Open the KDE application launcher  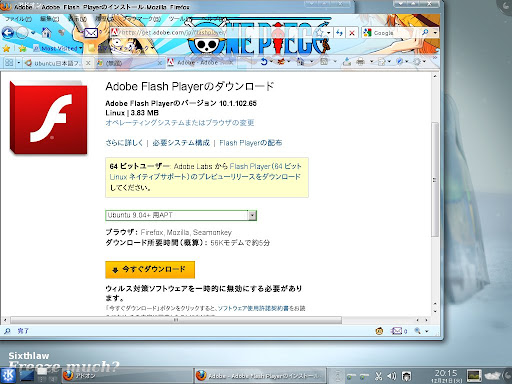8,376
